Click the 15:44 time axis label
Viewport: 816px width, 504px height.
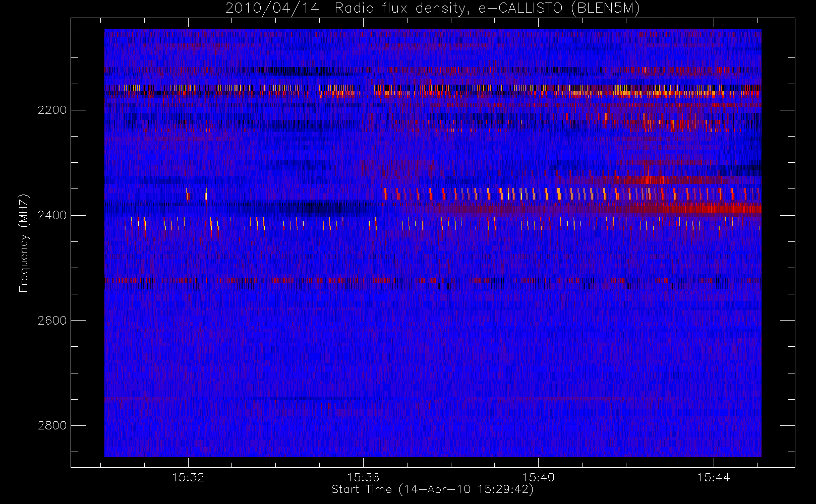click(714, 477)
